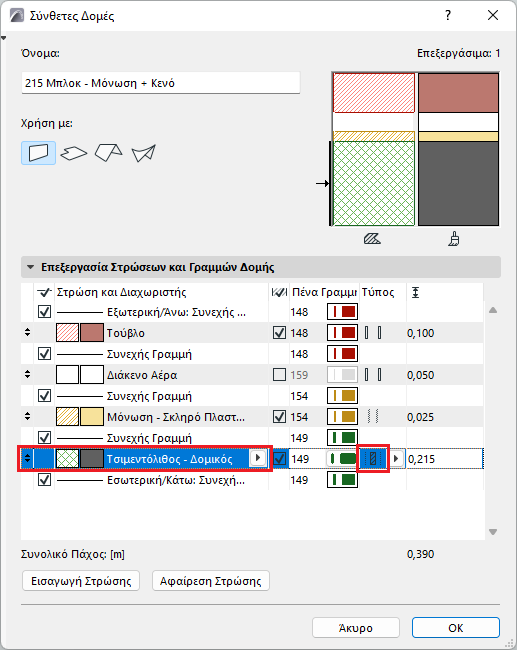This screenshot has width=517, height=650.
Task: Click the Διάκενο Αέρα row reorder arrows
Action: click(27, 374)
